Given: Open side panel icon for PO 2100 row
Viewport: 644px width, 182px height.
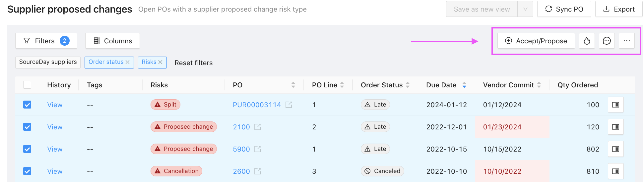Looking at the screenshot, I should click(615, 127).
